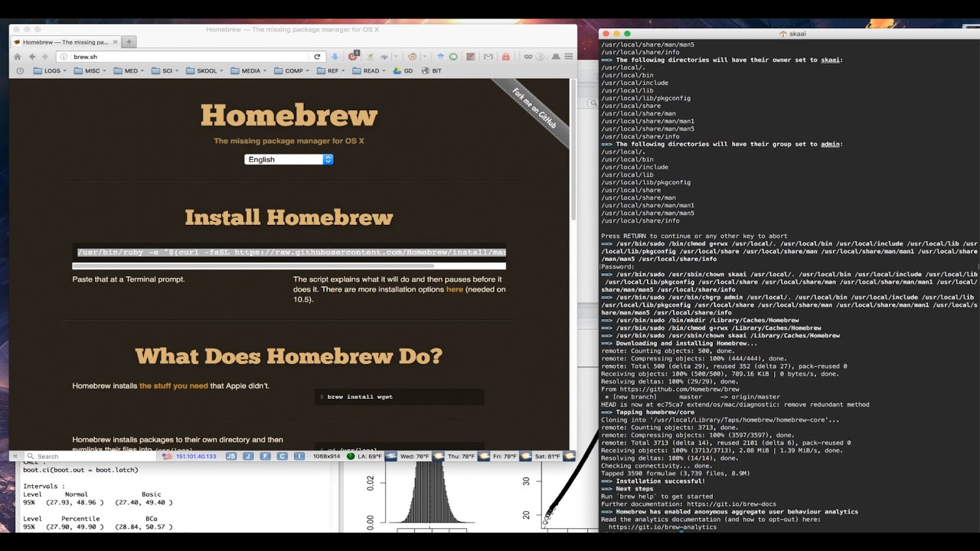980x551 pixels.
Task: Reload the brew.sh page
Action: [317, 57]
